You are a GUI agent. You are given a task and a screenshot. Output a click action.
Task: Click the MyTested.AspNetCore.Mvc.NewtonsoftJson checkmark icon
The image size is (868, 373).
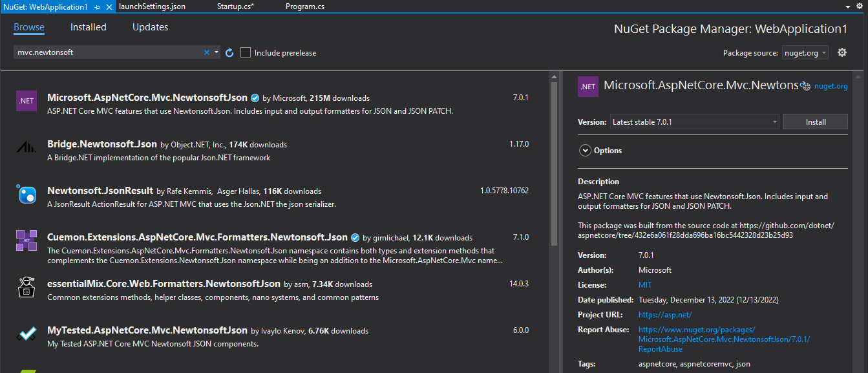(x=26, y=334)
